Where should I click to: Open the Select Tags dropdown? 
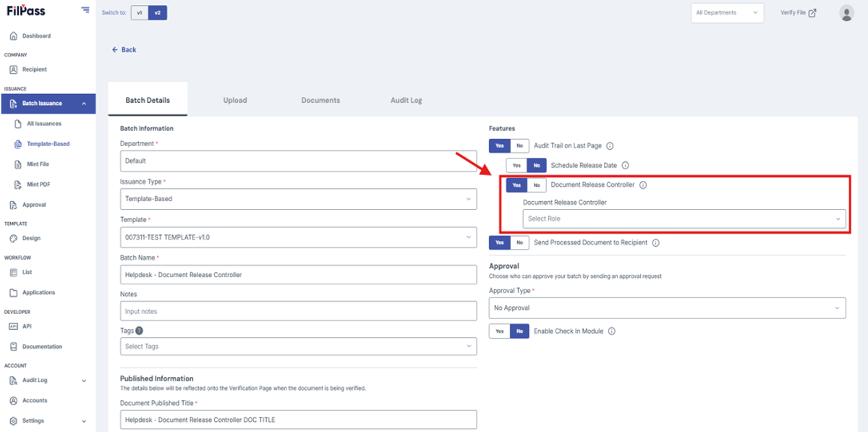click(298, 346)
